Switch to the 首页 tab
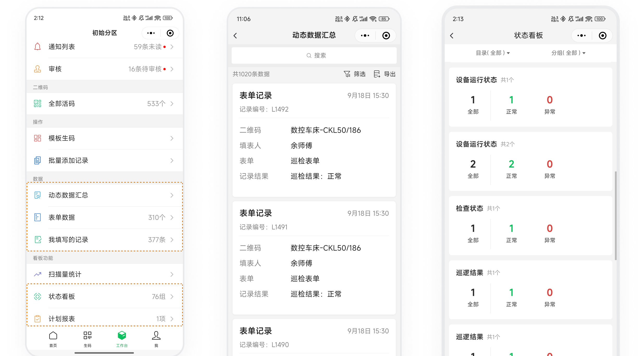The height and width of the screenshot is (356, 644). tap(53, 339)
